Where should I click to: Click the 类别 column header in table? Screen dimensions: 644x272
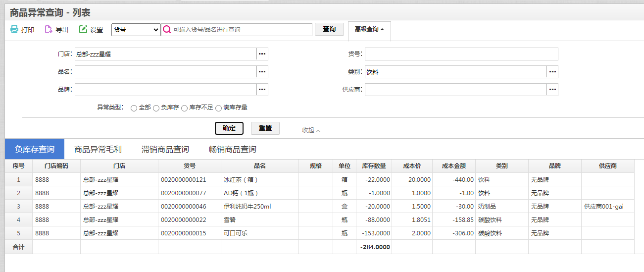[x=502, y=166]
